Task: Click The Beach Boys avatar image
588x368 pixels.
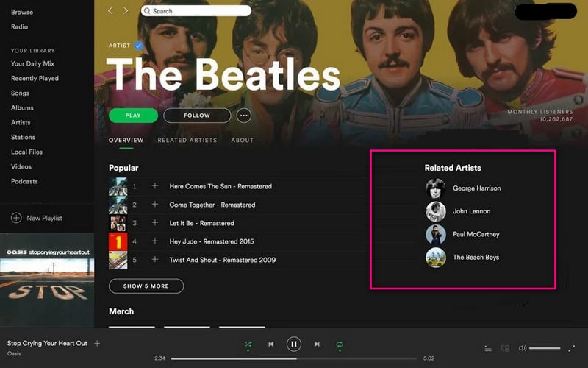Action: [435, 258]
